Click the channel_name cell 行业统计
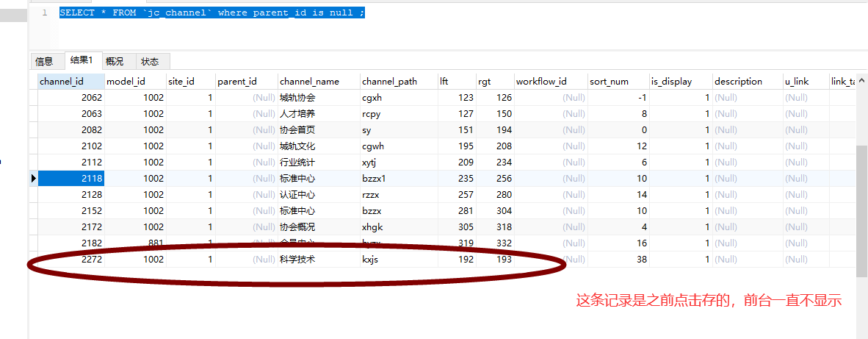This screenshot has width=868, height=339. (x=319, y=163)
